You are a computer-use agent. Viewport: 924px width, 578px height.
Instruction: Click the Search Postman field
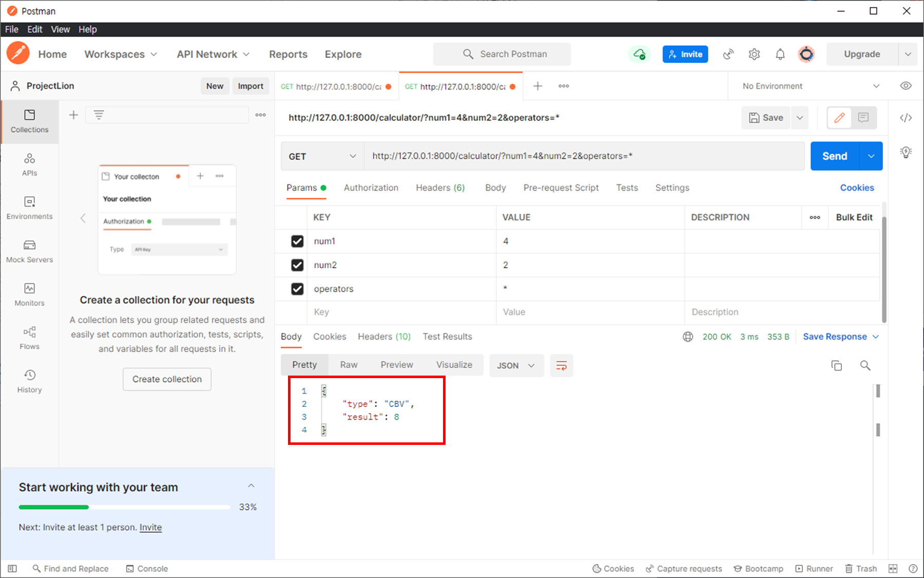502,54
